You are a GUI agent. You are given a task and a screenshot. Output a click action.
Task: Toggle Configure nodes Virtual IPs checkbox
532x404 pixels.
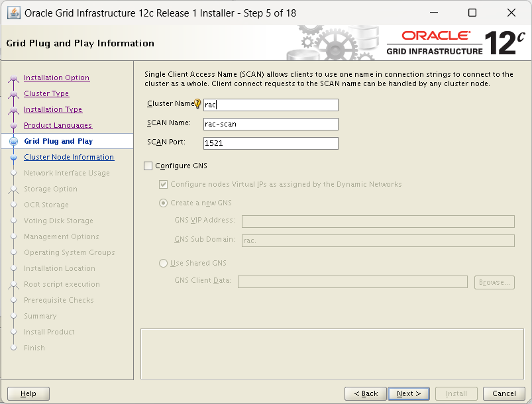pos(163,185)
